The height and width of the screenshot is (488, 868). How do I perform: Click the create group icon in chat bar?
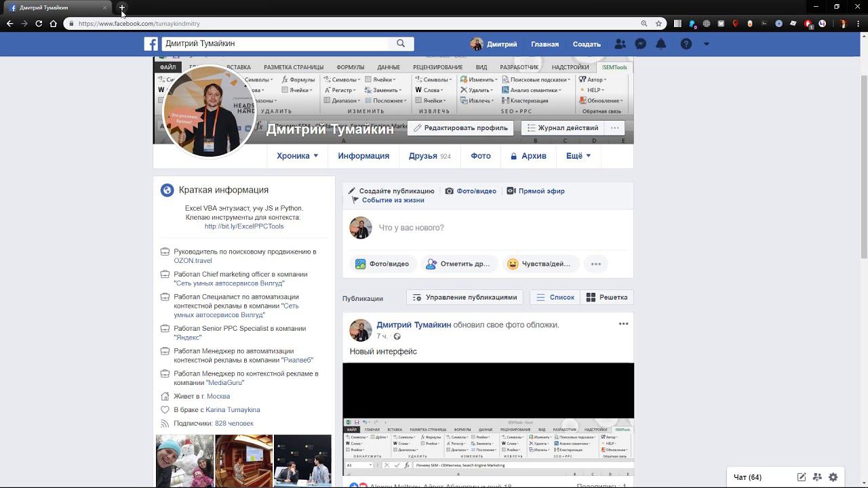coord(817,477)
